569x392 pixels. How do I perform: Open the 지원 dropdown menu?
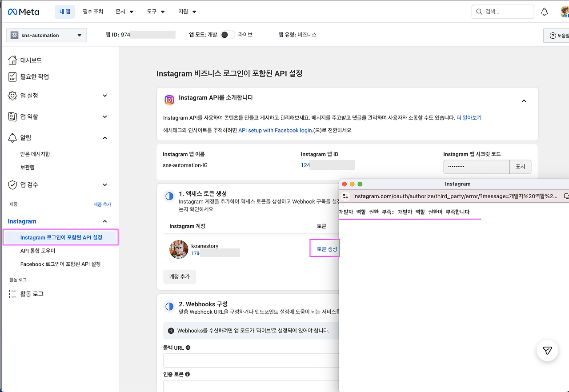188,12
